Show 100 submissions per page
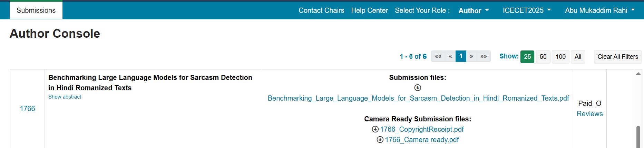 pos(560,57)
